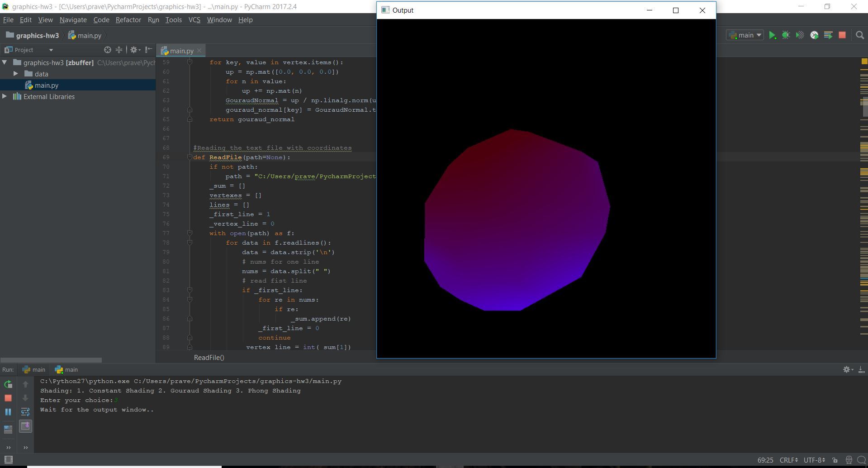The width and height of the screenshot is (868, 468).
Task: Toggle scroll to end of console
Action: click(25, 426)
